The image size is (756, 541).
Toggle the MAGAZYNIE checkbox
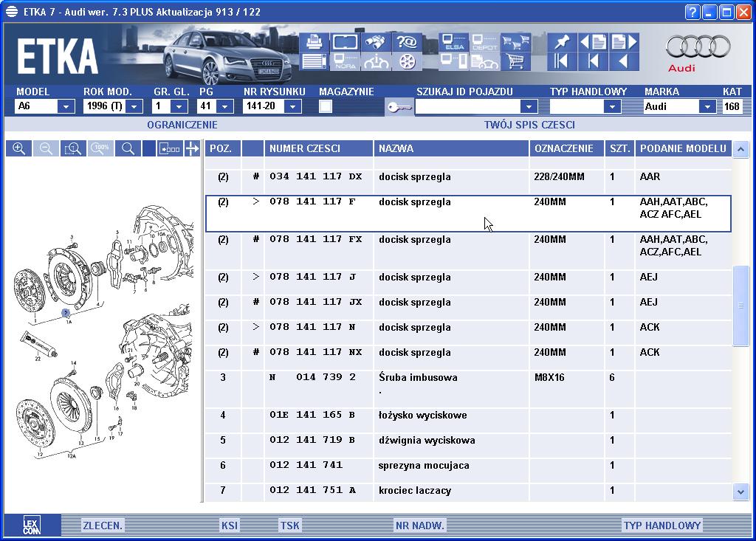coord(326,106)
